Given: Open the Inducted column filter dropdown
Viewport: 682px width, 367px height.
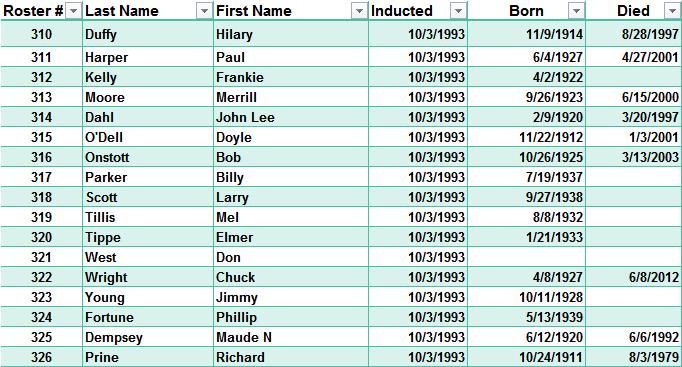Looking at the screenshot, I should click(x=458, y=11).
